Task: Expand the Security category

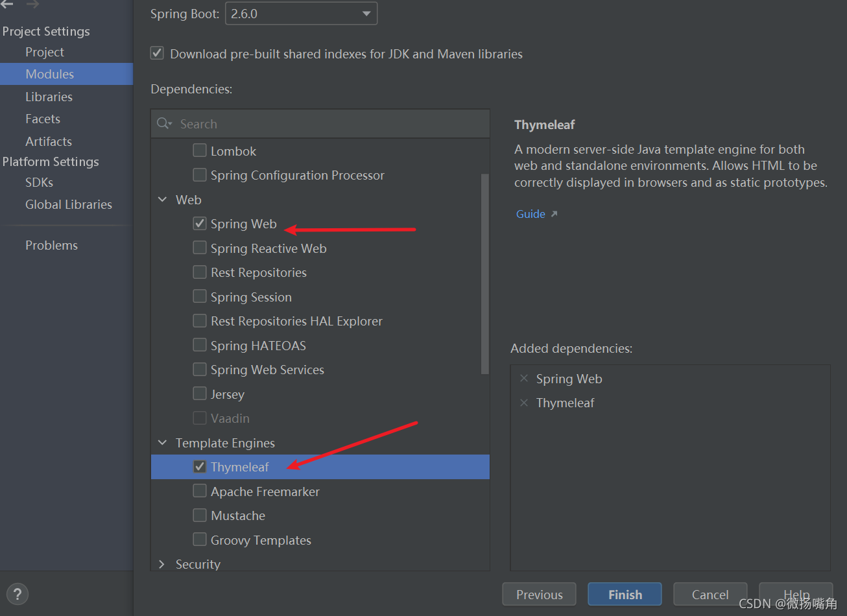Action: tap(162, 564)
